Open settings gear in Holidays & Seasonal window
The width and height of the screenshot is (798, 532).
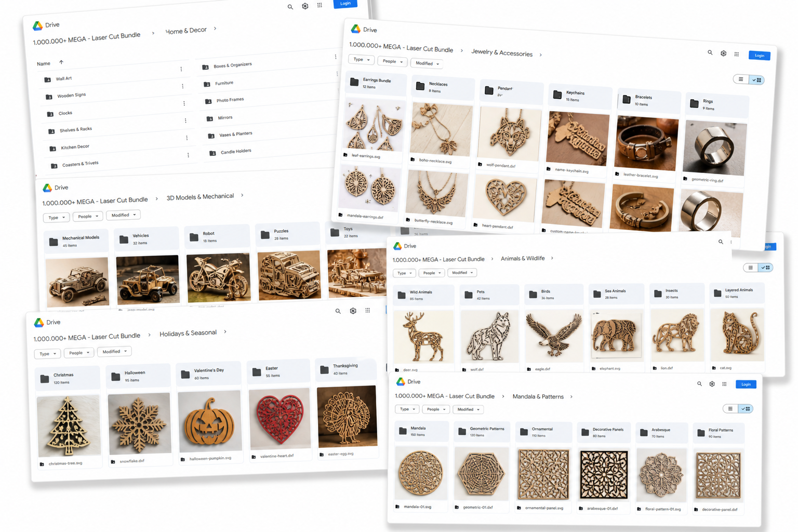coord(353,311)
